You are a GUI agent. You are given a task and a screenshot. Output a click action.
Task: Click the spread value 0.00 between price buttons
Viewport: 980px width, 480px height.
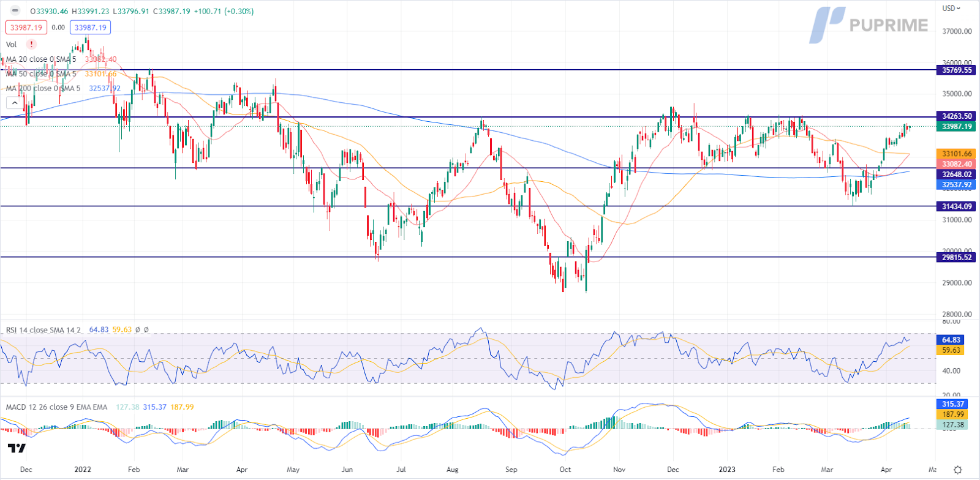tap(58, 28)
